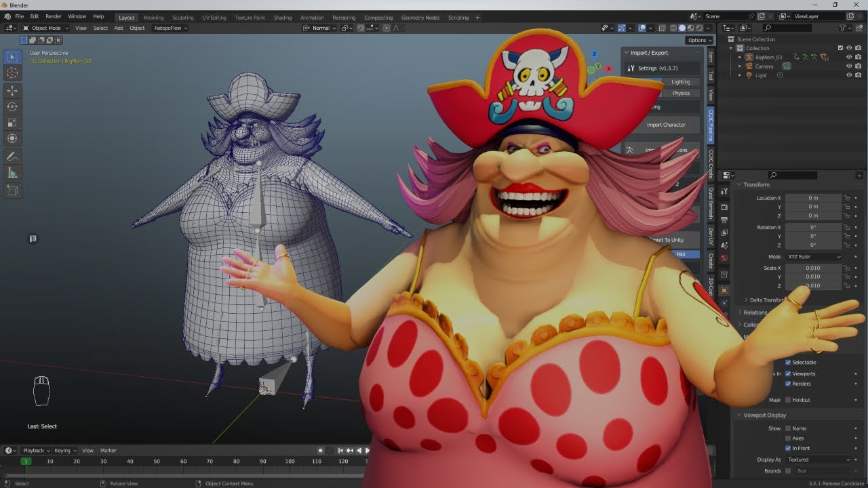The height and width of the screenshot is (488, 868).
Task: Collapse the Import / Export panel
Action: click(x=627, y=52)
